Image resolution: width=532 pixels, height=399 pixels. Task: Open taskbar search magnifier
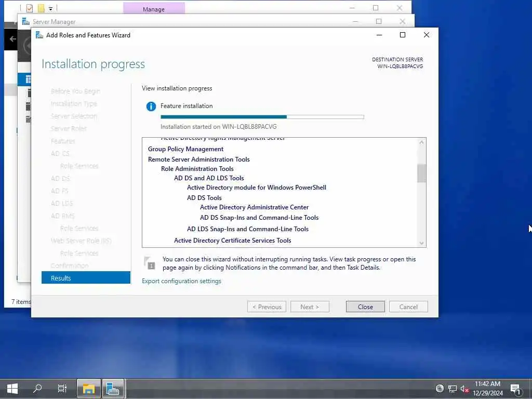(x=37, y=388)
